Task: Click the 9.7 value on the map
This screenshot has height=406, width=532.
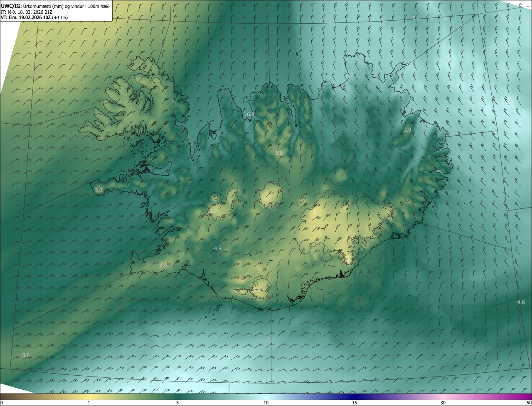Action: click(x=507, y=103)
